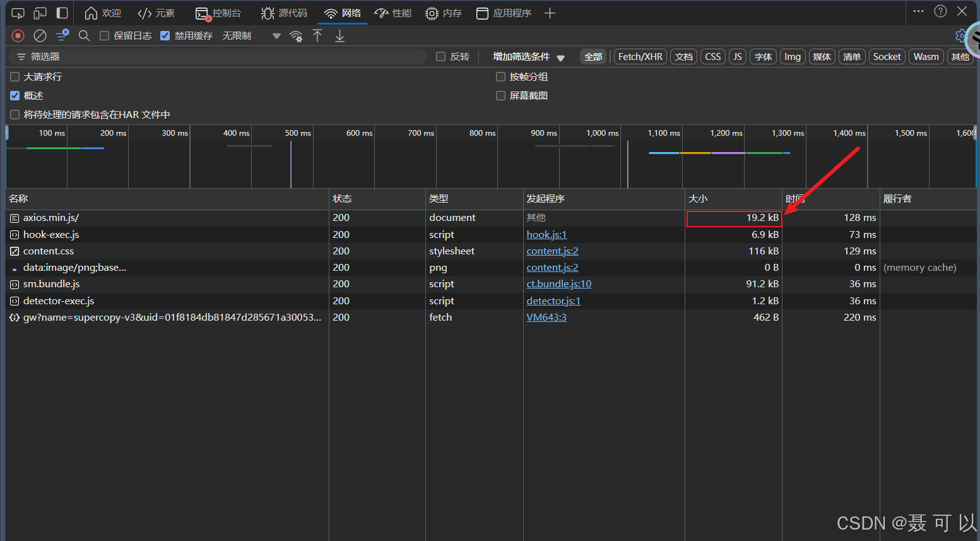This screenshot has width=980, height=541.
Task: Activate the inspect element picker icon
Action: coord(18,13)
